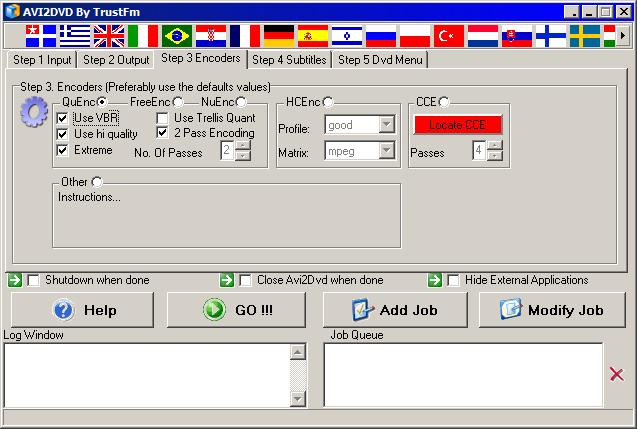The height and width of the screenshot is (429, 637).
Task: Choose the Spanish flag language
Action: [x=313, y=36]
